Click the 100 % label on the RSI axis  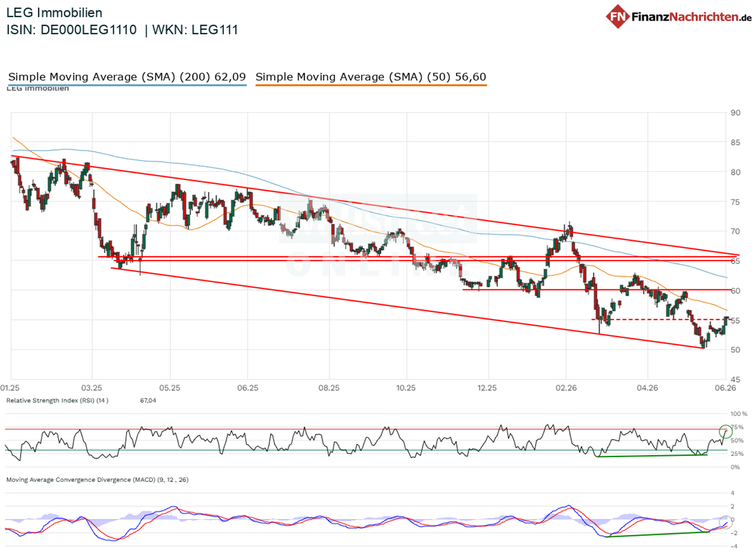click(739, 414)
